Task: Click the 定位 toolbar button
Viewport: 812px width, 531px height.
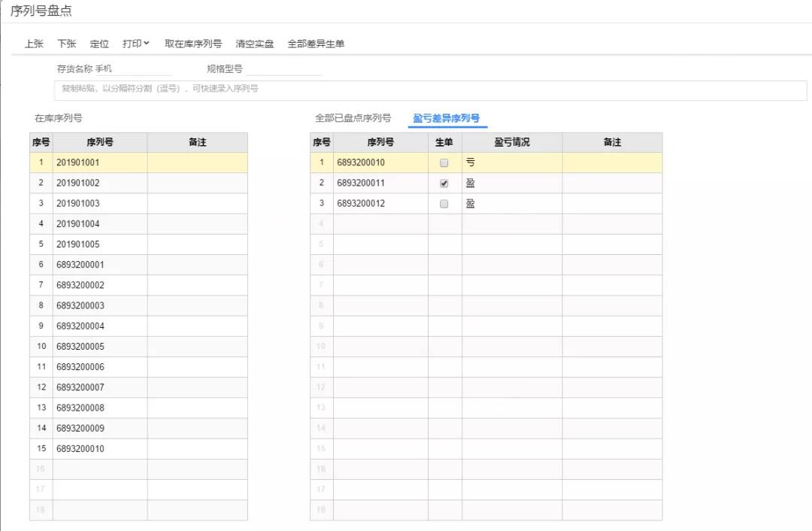Action: click(99, 44)
